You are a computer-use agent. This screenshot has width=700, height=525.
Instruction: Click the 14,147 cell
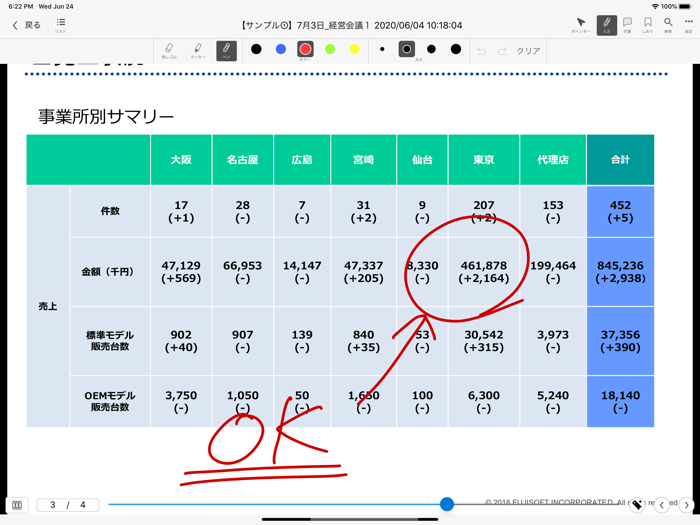coord(302,271)
